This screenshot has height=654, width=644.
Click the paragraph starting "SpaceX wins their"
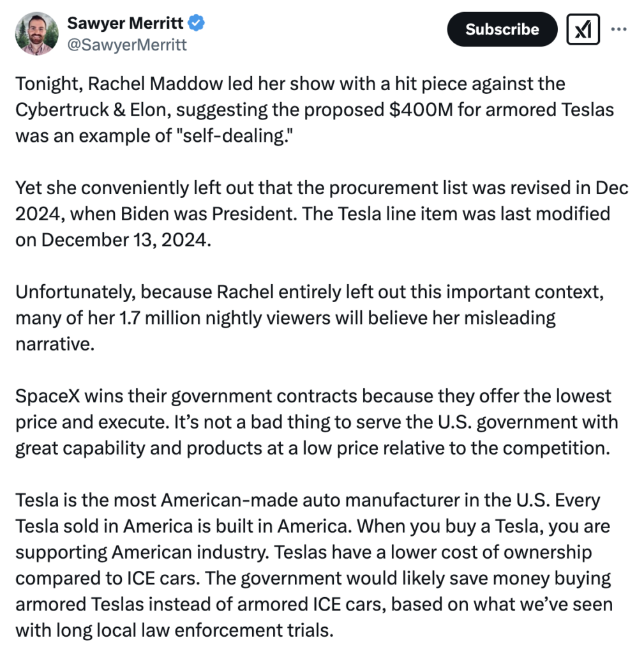[317, 422]
